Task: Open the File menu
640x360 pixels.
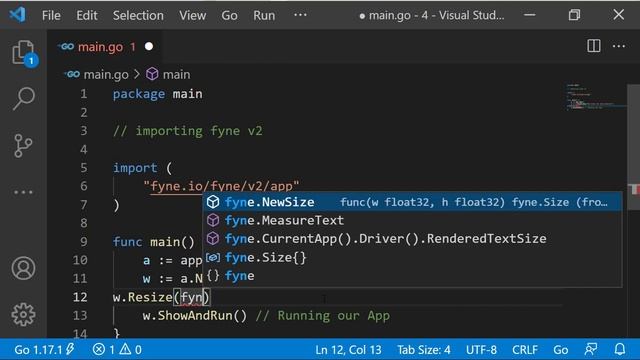Action: pyautogui.click(x=51, y=16)
